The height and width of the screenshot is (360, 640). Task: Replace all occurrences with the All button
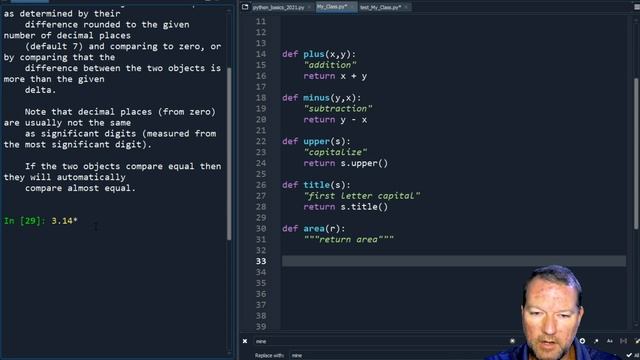click(x=633, y=356)
